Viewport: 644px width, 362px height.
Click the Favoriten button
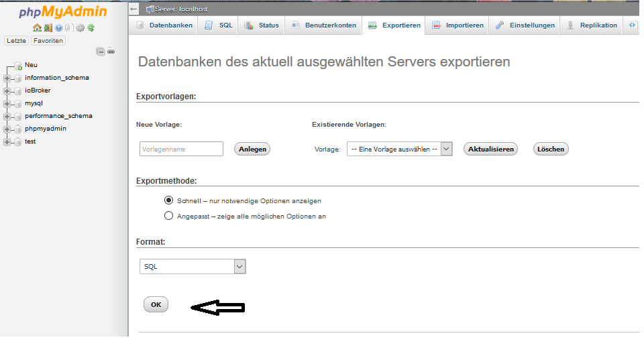click(48, 41)
